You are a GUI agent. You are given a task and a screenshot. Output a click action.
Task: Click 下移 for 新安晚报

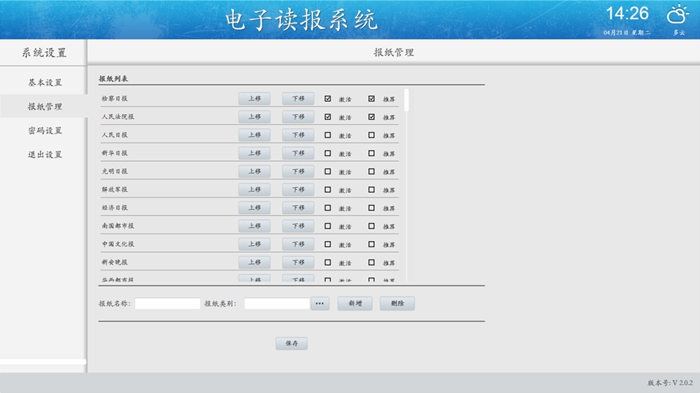click(298, 263)
